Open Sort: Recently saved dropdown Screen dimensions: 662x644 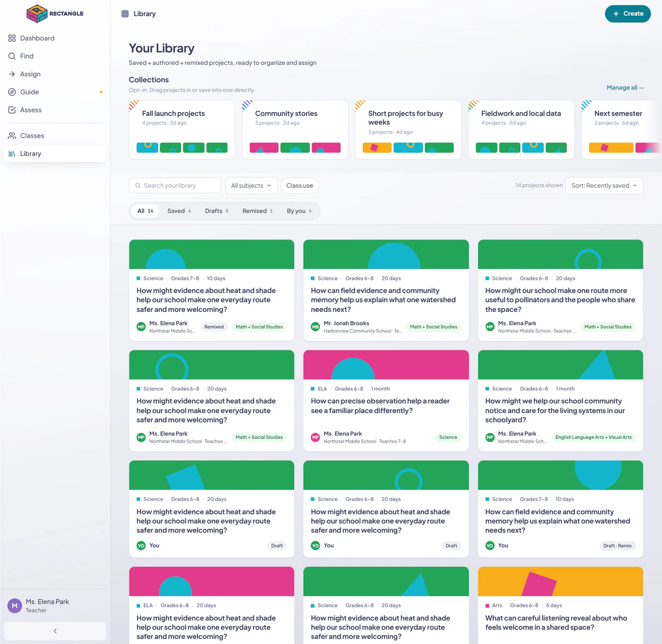[604, 185]
